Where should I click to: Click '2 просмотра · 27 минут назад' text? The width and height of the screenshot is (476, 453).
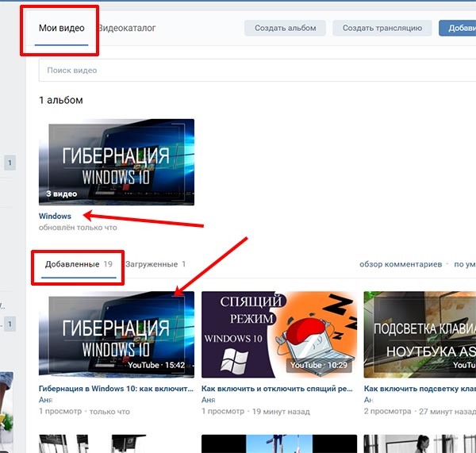tap(420, 412)
